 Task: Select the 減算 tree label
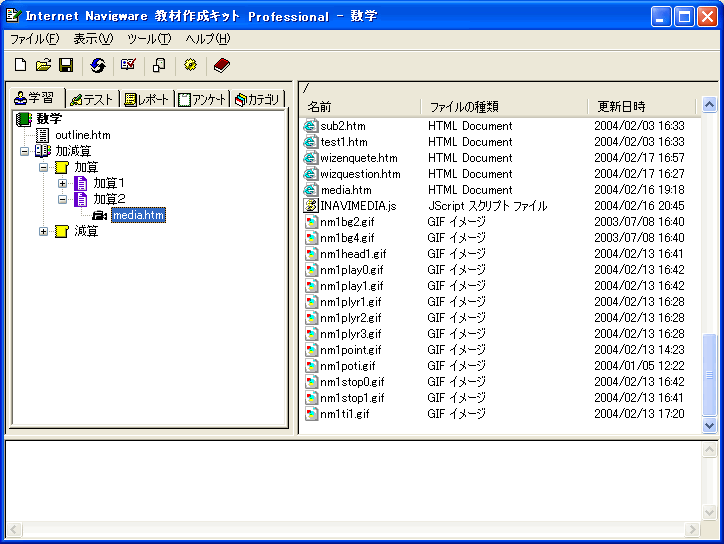pos(86,231)
